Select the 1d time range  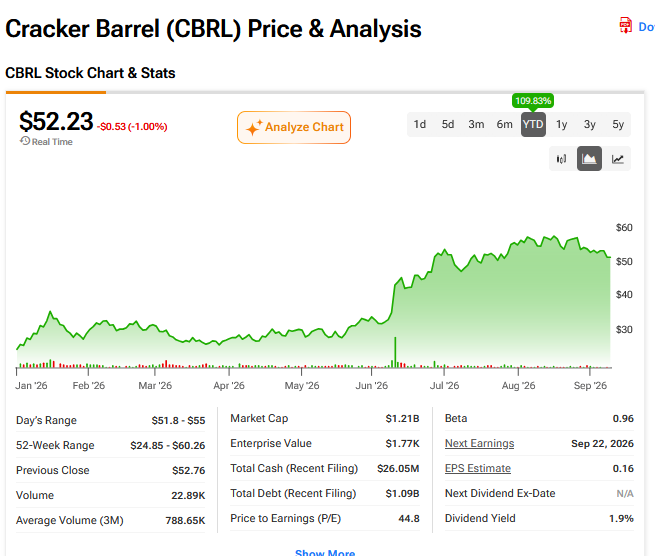click(419, 124)
